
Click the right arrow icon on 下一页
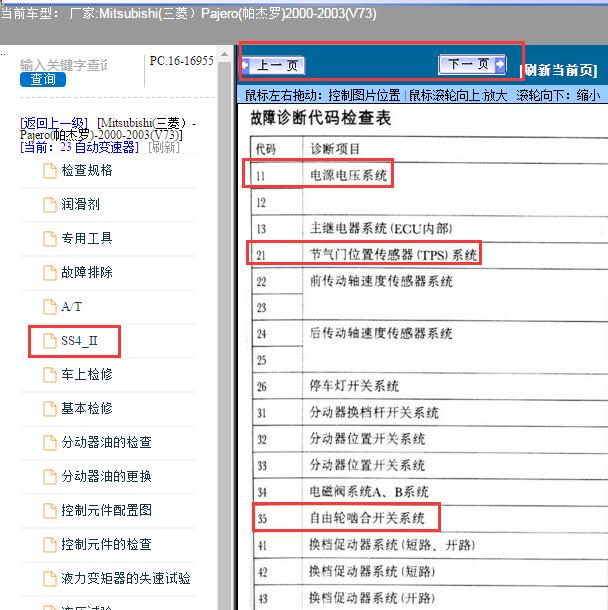coord(500,64)
